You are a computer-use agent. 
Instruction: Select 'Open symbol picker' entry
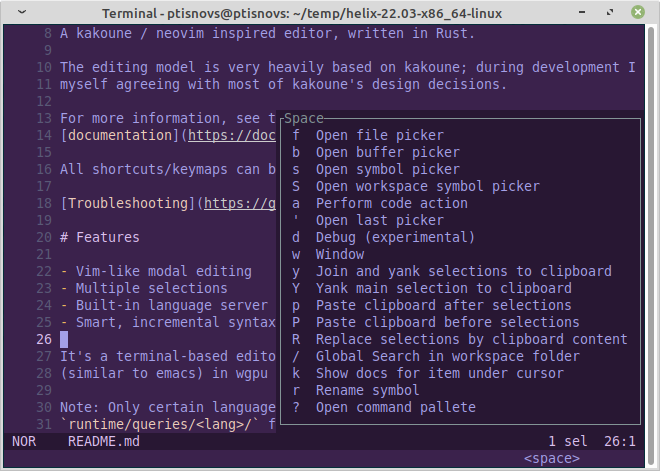click(375, 170)
